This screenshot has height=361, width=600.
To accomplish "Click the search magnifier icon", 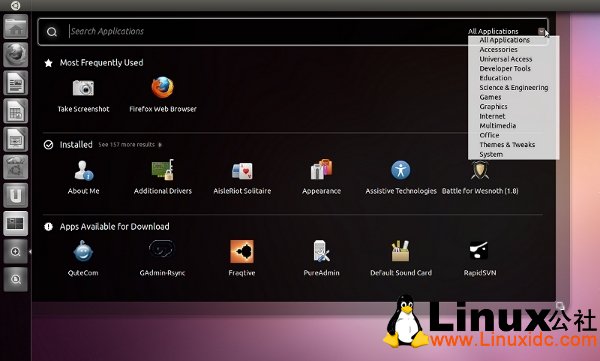I will coord(52,32).
